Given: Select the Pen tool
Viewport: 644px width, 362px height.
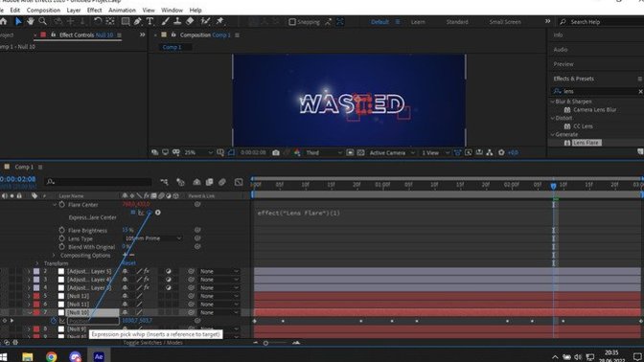Looking at the screenshot, I should [138, 21].
